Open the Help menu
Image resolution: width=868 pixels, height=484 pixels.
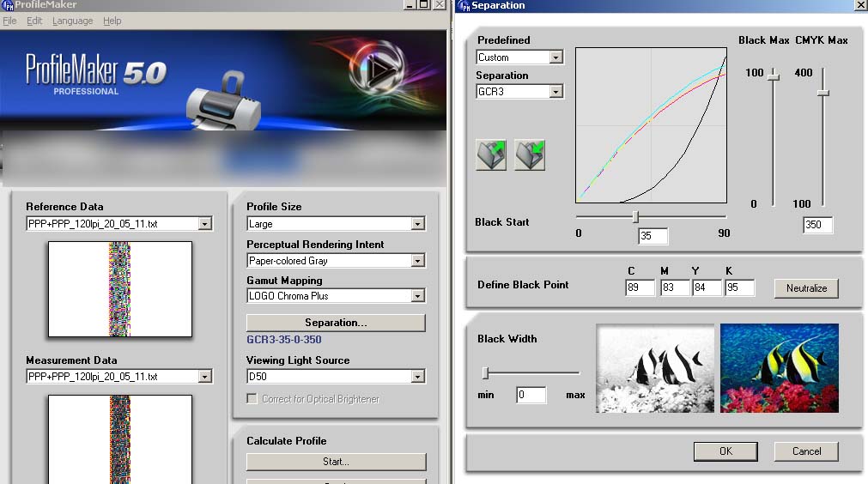tap(112, 21)
